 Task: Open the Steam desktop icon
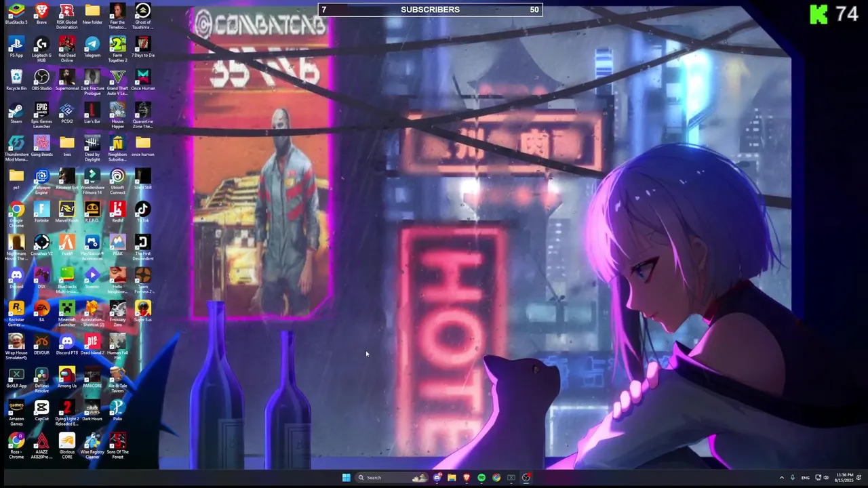tap(16, 113)
